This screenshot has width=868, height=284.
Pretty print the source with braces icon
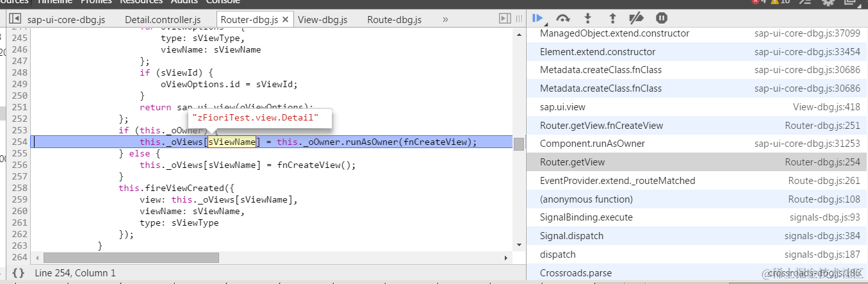18,273
